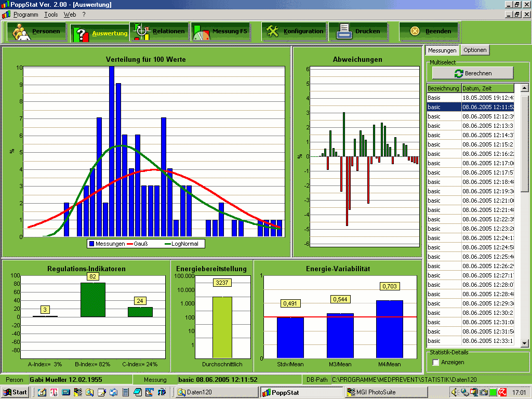Click the Drucken printer button
The image size is (532, 399).
[x=358, y=32]
